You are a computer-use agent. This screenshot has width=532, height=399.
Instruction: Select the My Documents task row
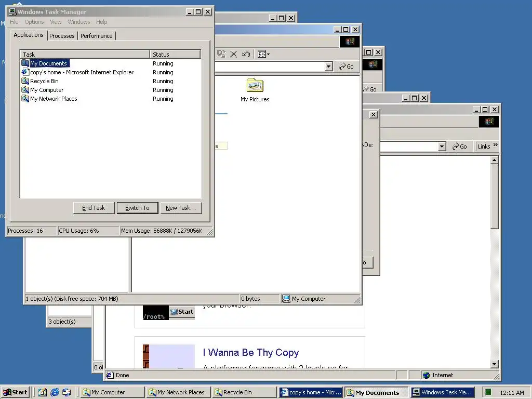111,63
